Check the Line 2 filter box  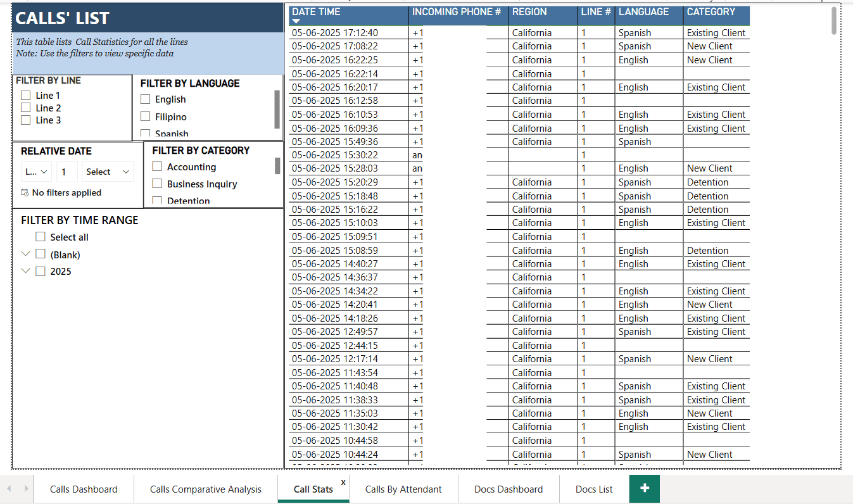pos(26,108)
